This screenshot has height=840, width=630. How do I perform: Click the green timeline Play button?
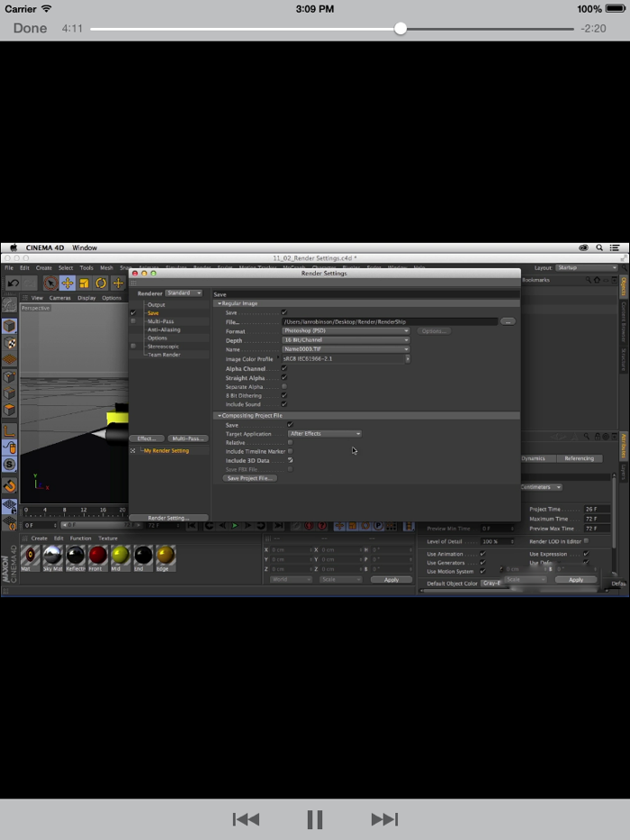click(235, 526)
